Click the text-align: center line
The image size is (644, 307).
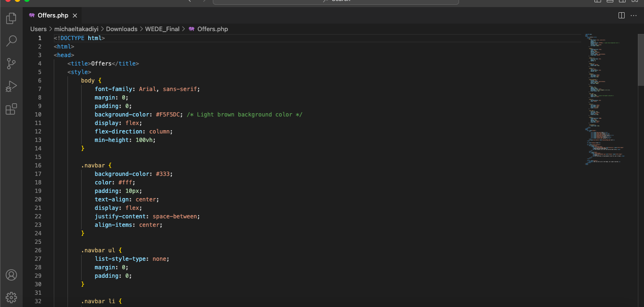click(127, 199)
